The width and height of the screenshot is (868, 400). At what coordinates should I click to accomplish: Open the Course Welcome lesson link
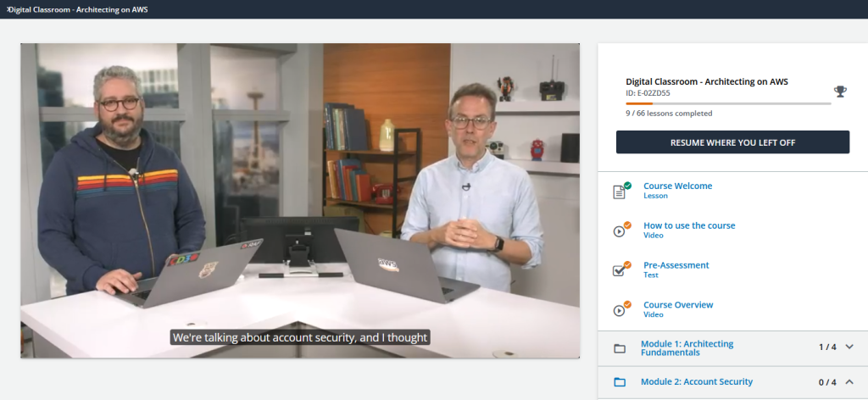[x=677, y=186]
